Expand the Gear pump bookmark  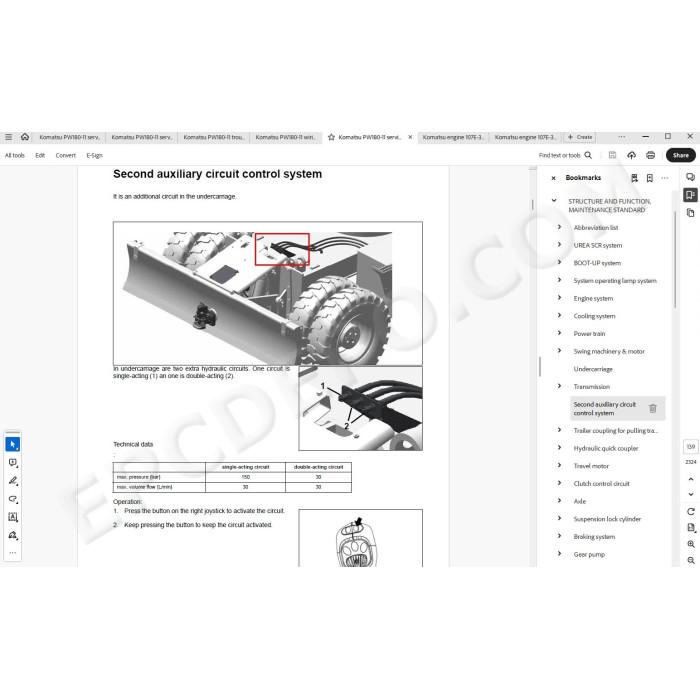(559, 554)
